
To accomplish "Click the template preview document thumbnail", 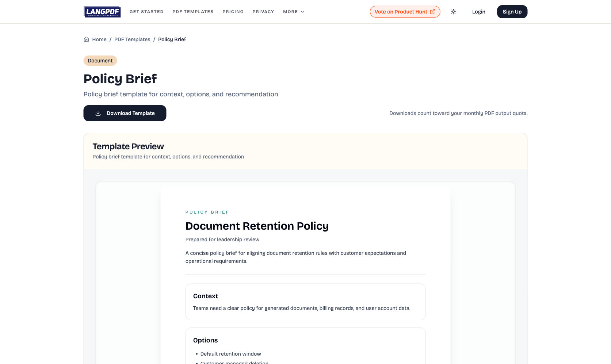I will point(305,276).
